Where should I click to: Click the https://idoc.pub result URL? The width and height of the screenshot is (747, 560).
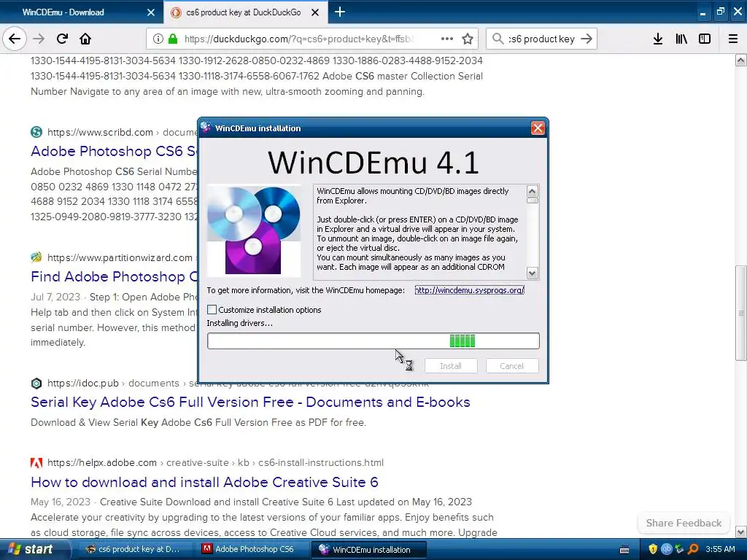[x=83, y=384]
